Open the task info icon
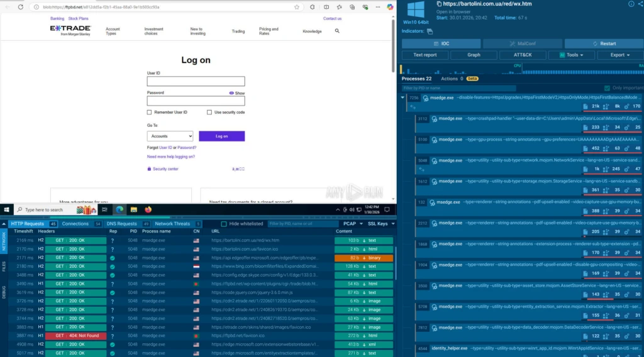Image resolution: width=644 pixels, height=357 pixels. (x=631, y=4)
